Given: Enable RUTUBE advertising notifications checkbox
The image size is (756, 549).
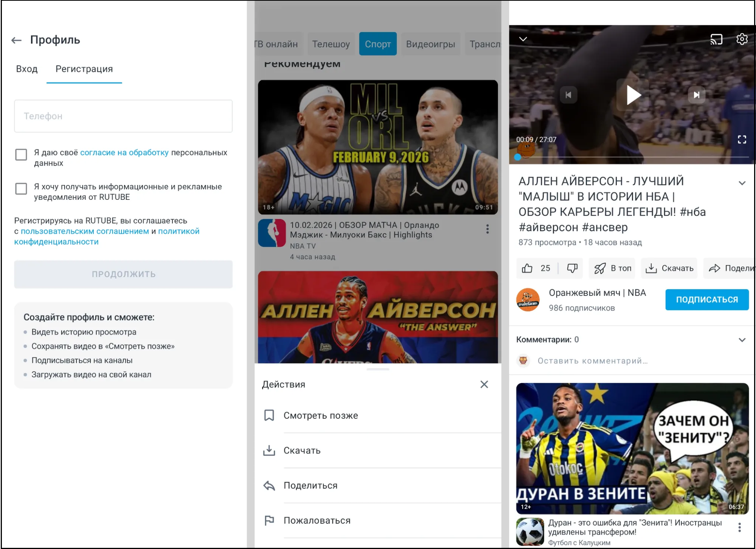Looking at the screenshot, I should 21,188.
